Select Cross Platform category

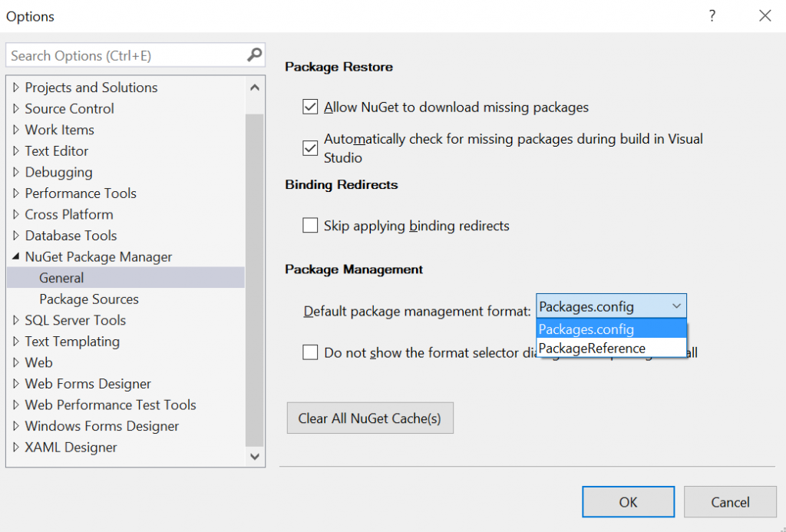(69, 214)
